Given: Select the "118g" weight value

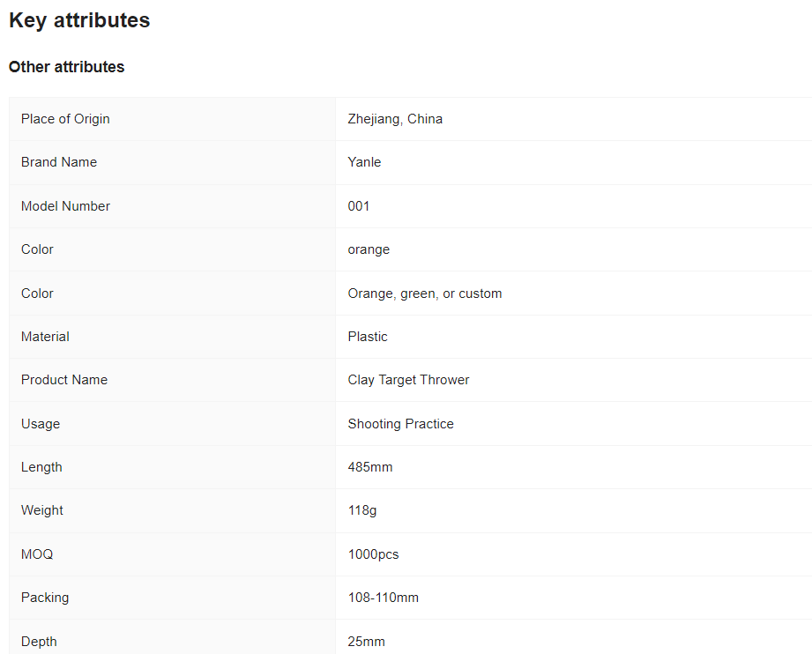Looking at the screenshot, I should (x=362, y=510).
